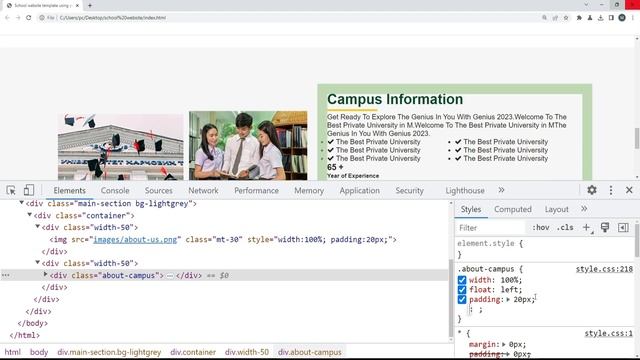Viewport: 640px width, 360px height.
Task: Toggle the rendering emulations paintbrush icon
Action: pyautogui.click(x=605, y=228)
